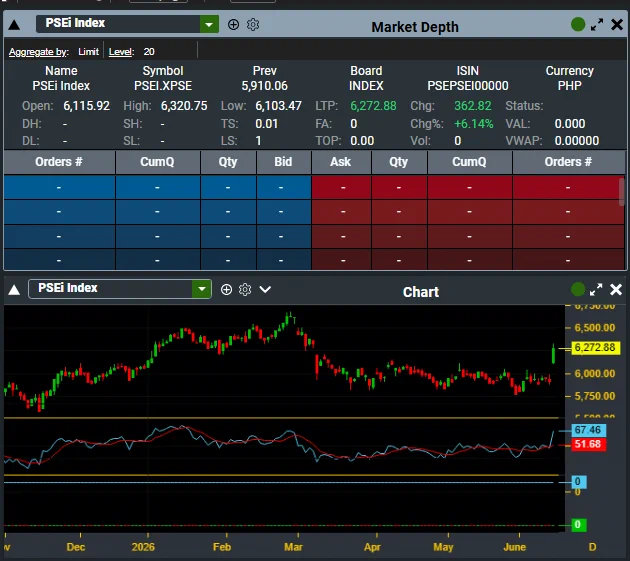Screen dimensions: 630x561
Task: Click the Market Depth table scrollbar
Action: pos(622,193)
